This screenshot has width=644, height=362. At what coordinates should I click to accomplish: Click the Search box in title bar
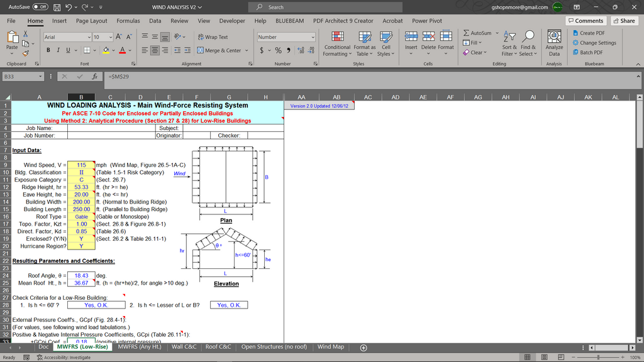[325, 7]
